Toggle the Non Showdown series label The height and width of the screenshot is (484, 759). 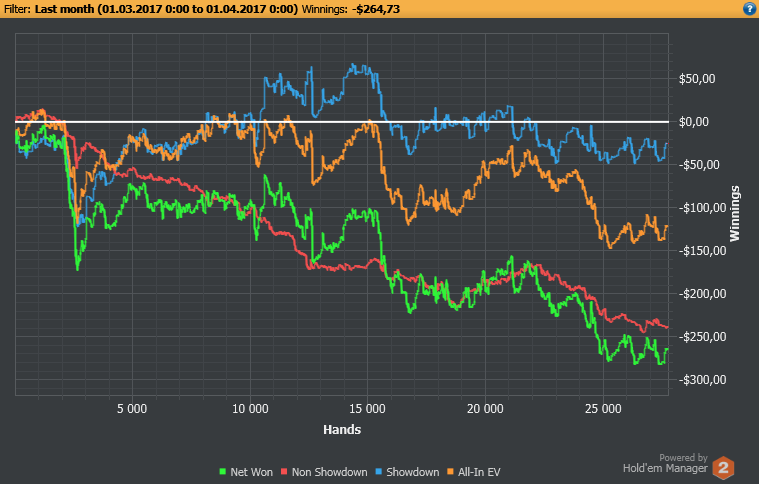[329, 472]
